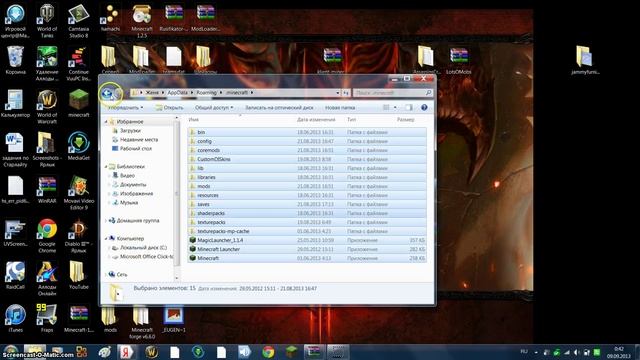Open Google Chrome desktop icon

(47, 236)
